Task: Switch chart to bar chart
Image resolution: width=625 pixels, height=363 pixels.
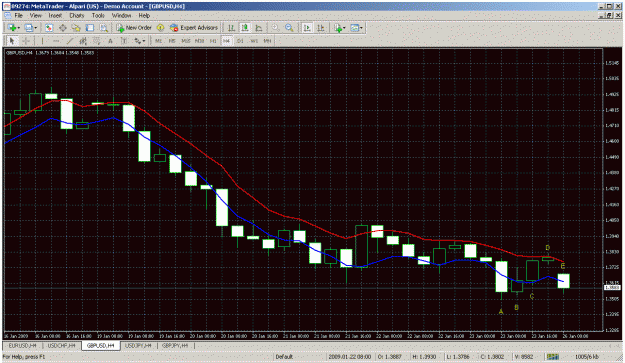Action: [231, 27]
